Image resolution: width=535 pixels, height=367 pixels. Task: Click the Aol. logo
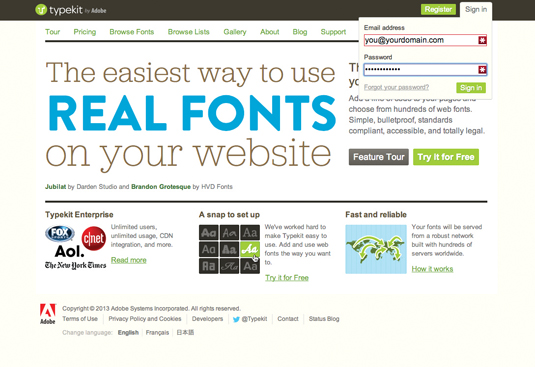(x=69, y=252)
